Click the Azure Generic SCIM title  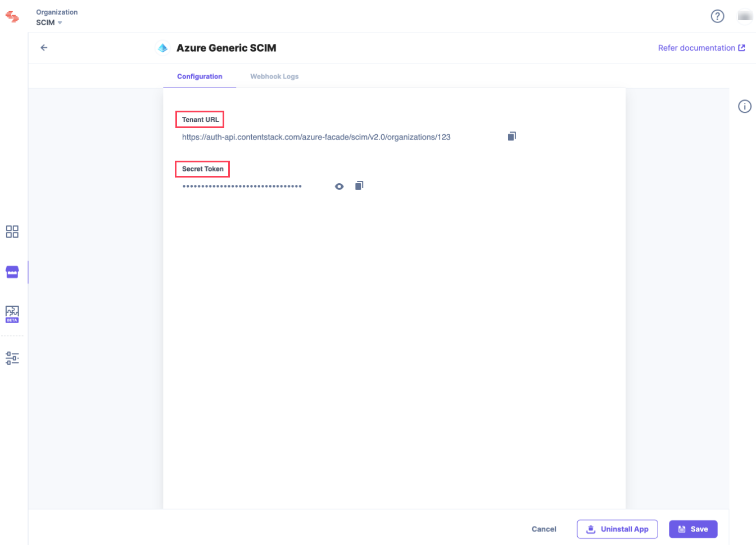pos(226,48)
